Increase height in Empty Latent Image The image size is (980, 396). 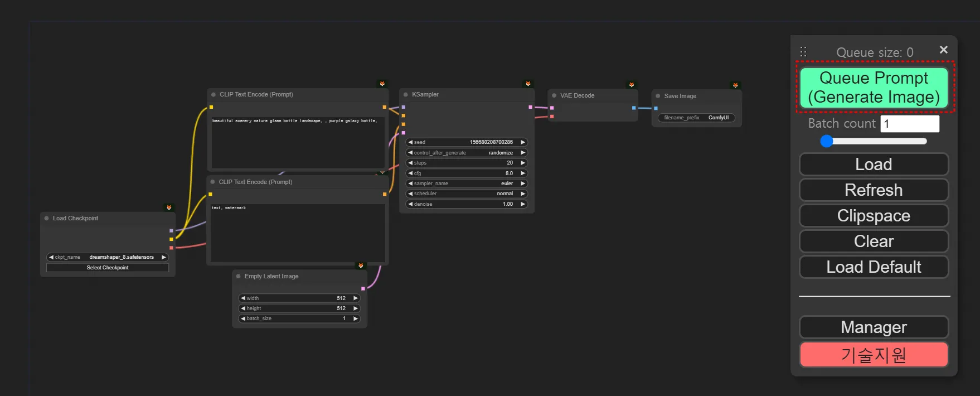[356, 308]
